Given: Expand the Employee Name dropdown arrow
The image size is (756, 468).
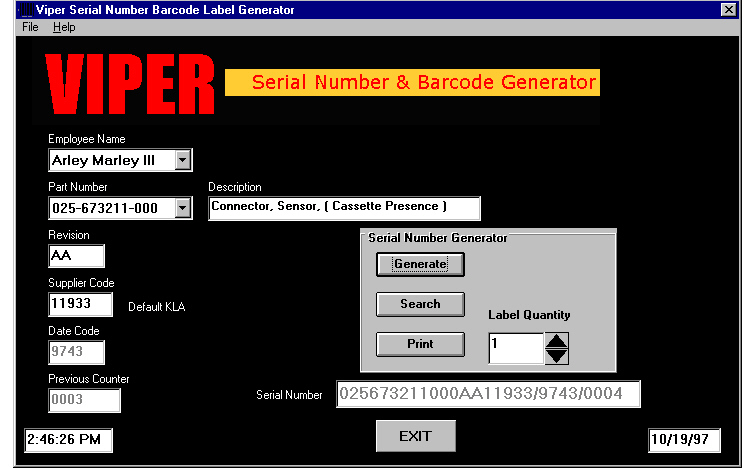Looking at the screenshot, I should (183, 160).
